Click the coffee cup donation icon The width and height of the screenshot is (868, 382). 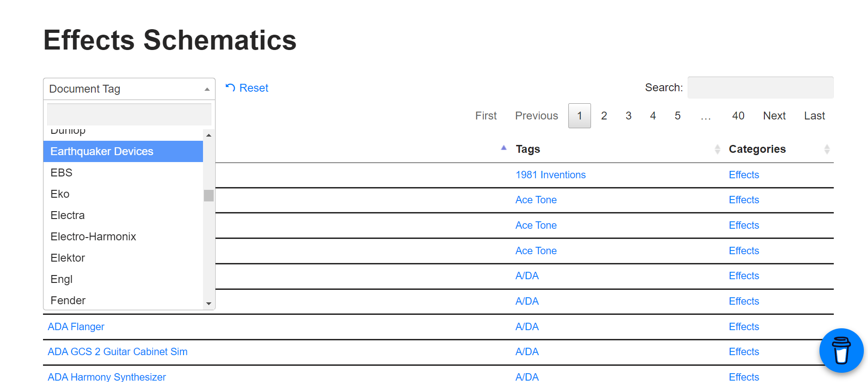(841, 351)
